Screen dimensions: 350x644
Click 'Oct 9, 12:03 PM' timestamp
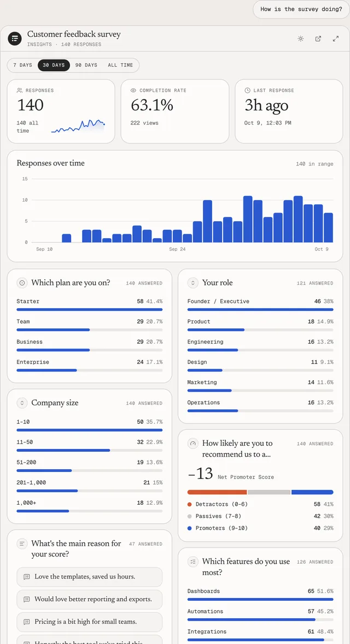tap(268, 123)
